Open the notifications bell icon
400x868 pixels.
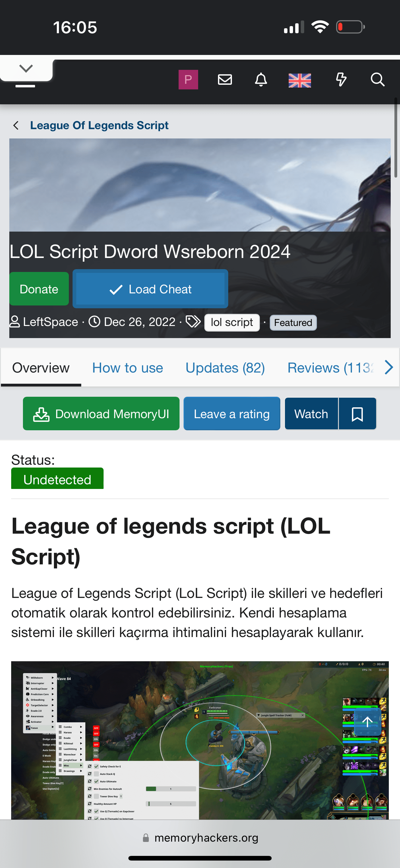(261, 79)
